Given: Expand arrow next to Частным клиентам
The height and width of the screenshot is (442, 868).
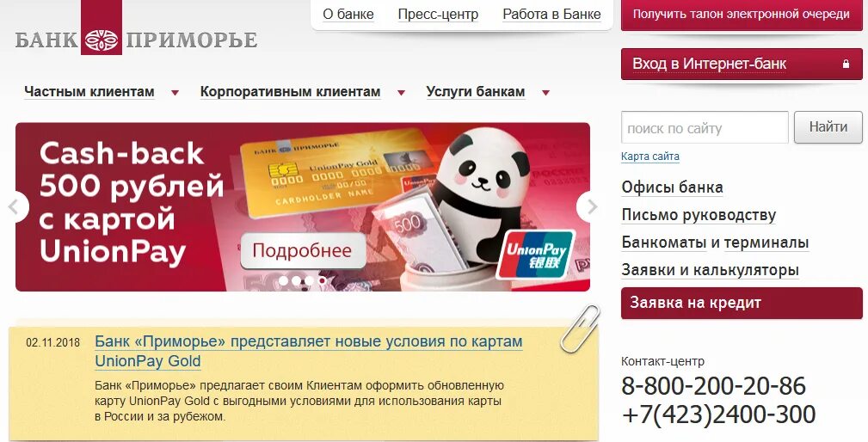Looking at the screenshot, I should pos(175,93).
